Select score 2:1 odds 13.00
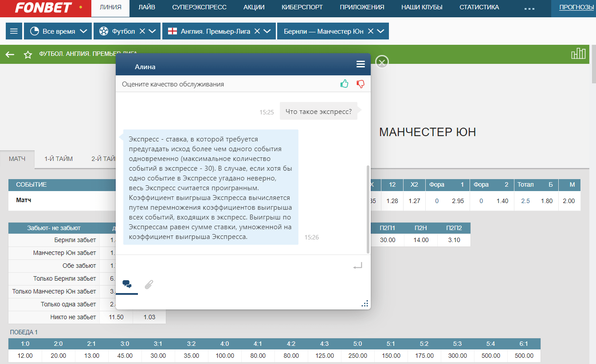 [x=91, y=356]
